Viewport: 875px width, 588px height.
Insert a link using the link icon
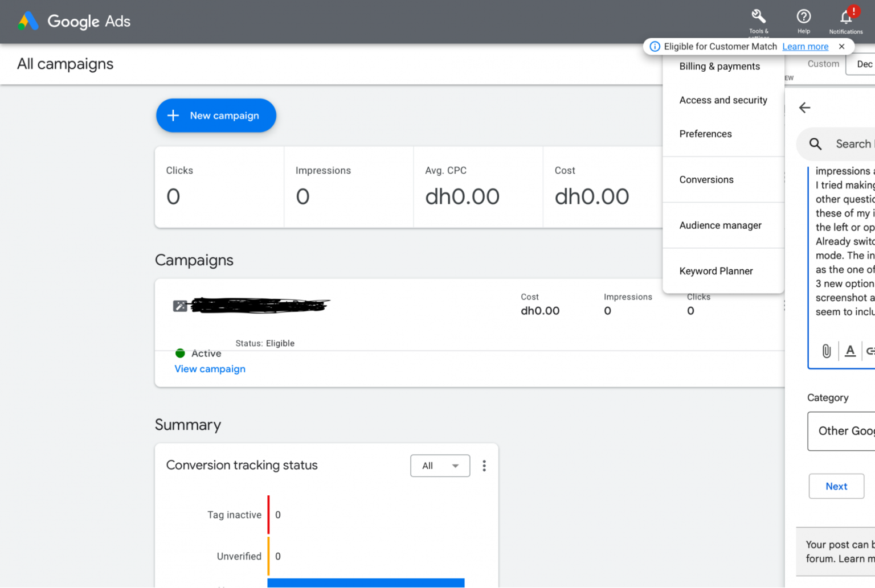[870, 351]
